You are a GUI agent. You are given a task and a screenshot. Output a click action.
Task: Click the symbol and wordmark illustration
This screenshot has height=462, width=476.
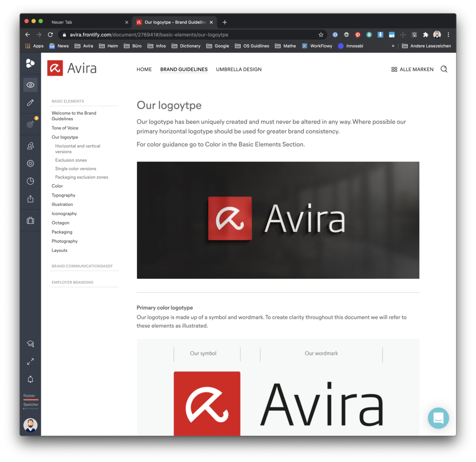(x=278, y=387)
